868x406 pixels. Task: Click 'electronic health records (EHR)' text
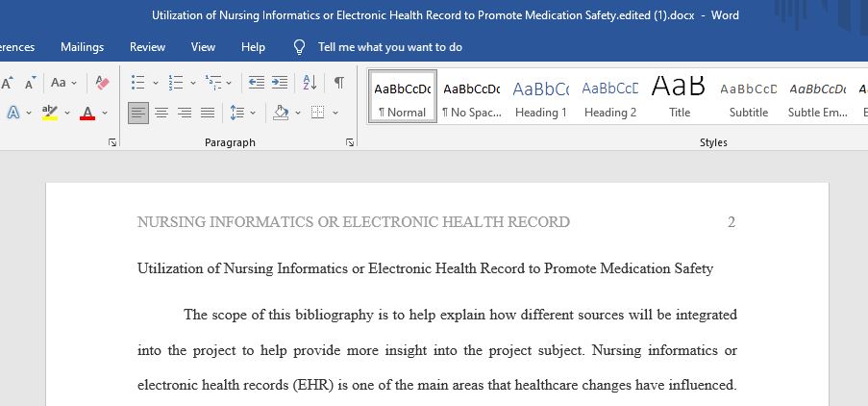[235, 385]
